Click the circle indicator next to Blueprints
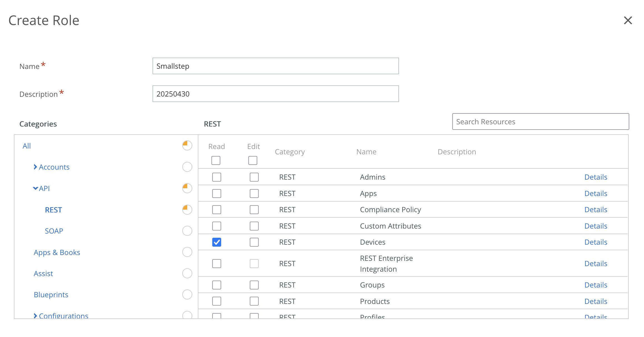This screenshot has height=337, width=644. 187,294
